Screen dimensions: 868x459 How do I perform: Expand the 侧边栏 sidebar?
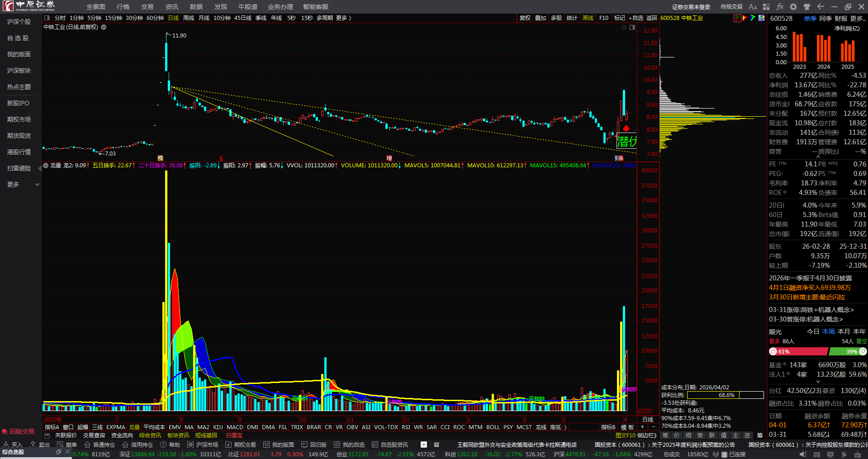point(647,435)
